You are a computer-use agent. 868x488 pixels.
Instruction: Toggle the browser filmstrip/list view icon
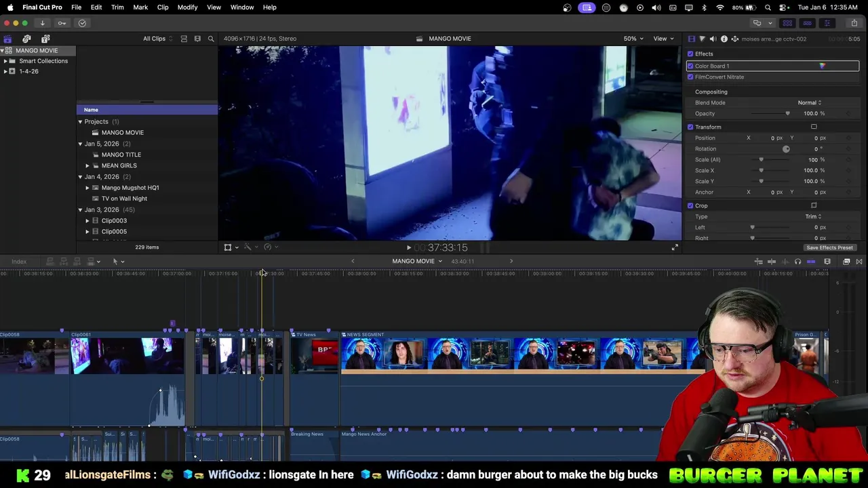tap(184, 39)
